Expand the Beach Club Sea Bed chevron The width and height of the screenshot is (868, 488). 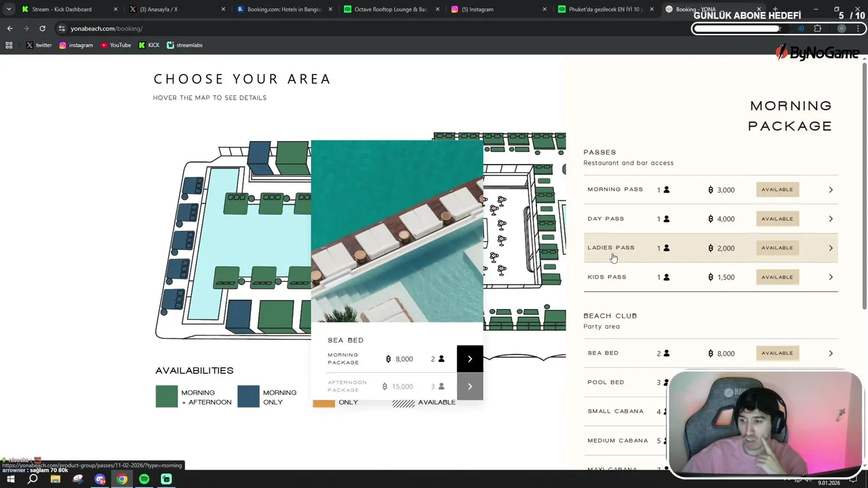point(831,353)
